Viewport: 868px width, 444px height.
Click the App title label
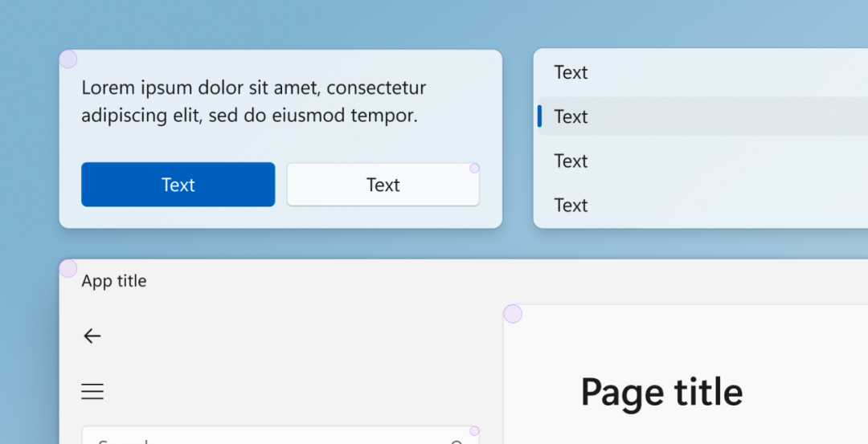[114, 281]
